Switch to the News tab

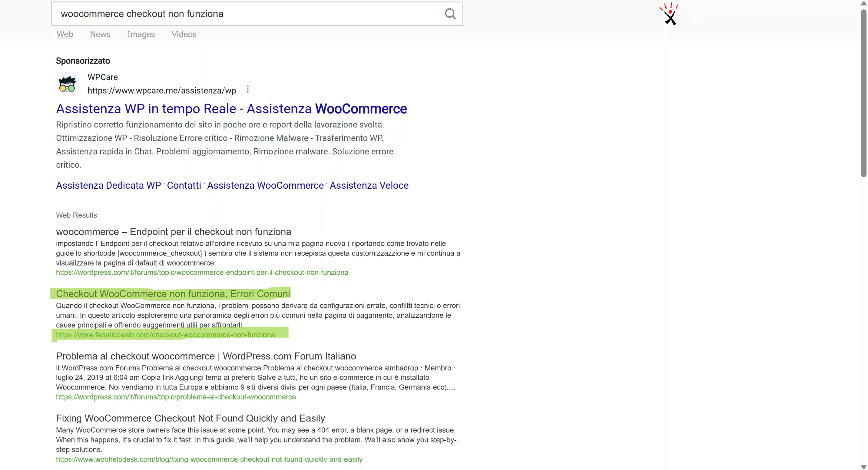tap(100, 34)
